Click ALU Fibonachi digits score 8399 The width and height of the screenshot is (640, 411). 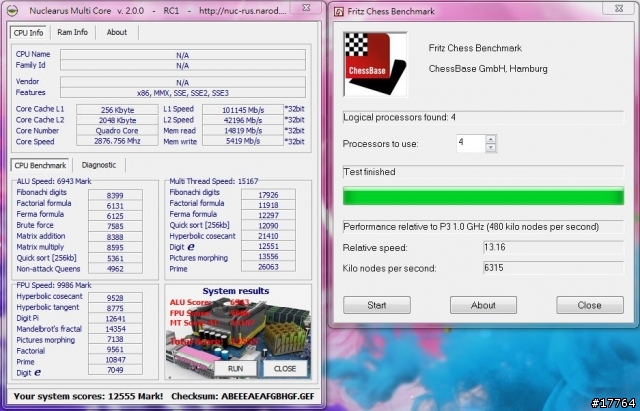point(115,195)
